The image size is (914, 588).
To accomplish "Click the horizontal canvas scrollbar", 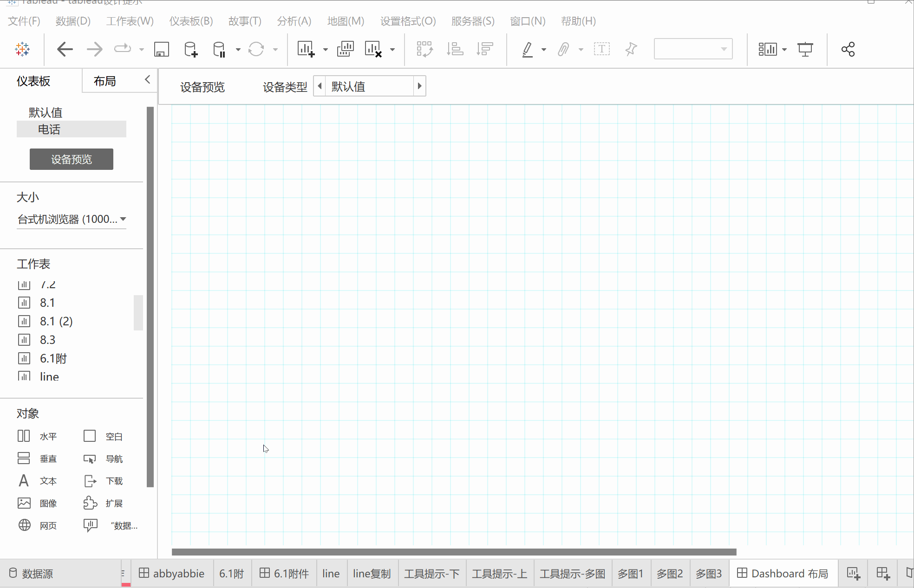I will [453, 552].
